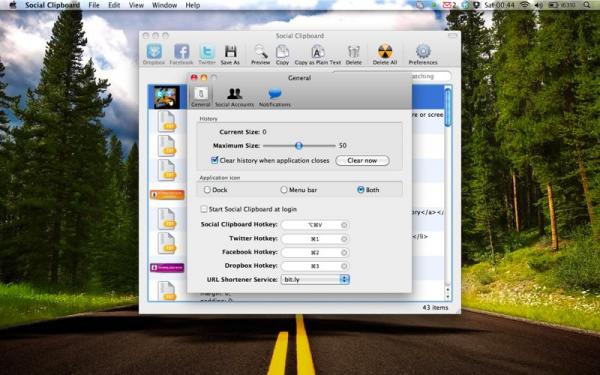
Task: Open the Help menu
Action: [192, 5]
